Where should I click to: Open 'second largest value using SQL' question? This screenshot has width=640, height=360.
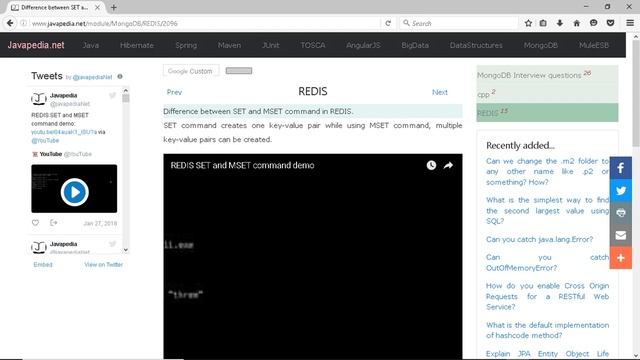(x=547, y=211)
